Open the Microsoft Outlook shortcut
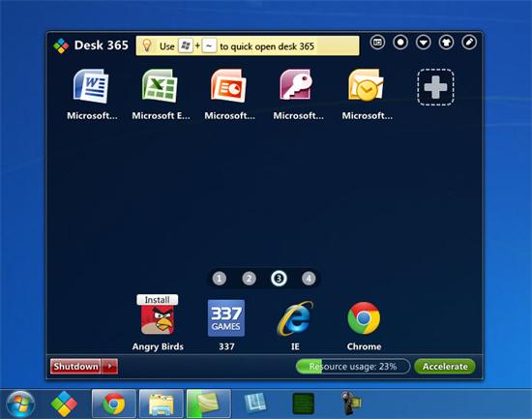 (x=366, y=85)
